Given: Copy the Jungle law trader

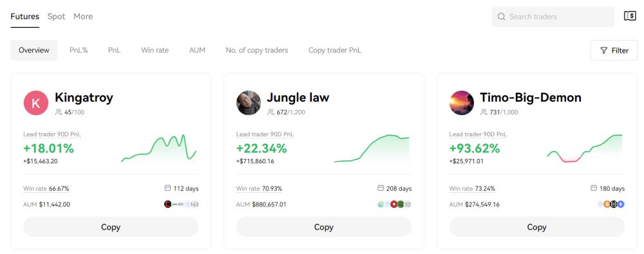Looking at the screenshot, I should pos(324,227).
